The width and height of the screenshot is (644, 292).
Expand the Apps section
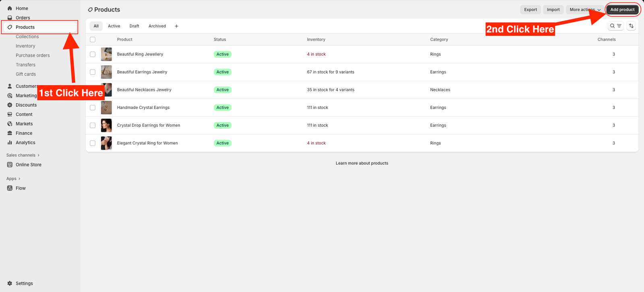(x=13, y=179)
